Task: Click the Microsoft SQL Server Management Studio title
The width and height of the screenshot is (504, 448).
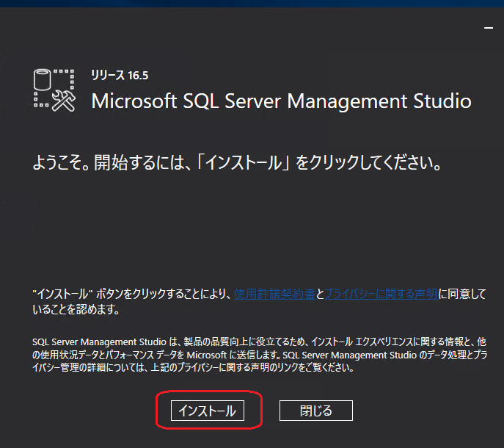Action: click(x=281, y=101)
